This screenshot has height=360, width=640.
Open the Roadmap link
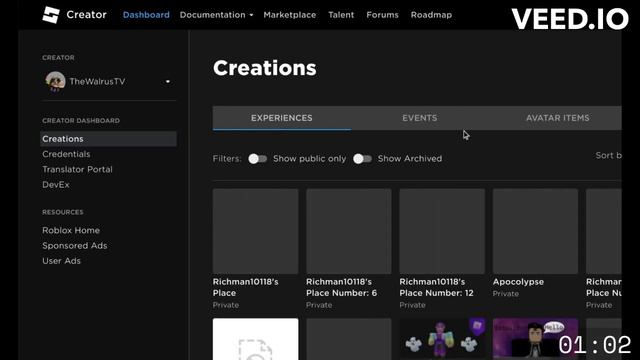(431, 15)
